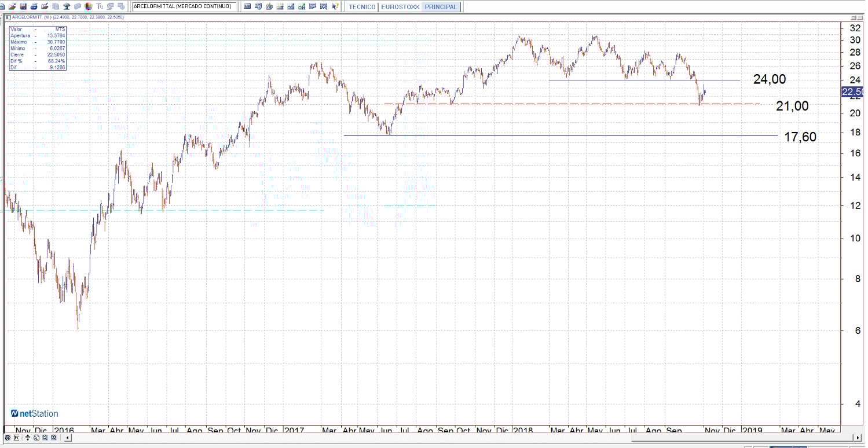Click the first comment window icon
This screenshot has height=448, width=868.
313,6
